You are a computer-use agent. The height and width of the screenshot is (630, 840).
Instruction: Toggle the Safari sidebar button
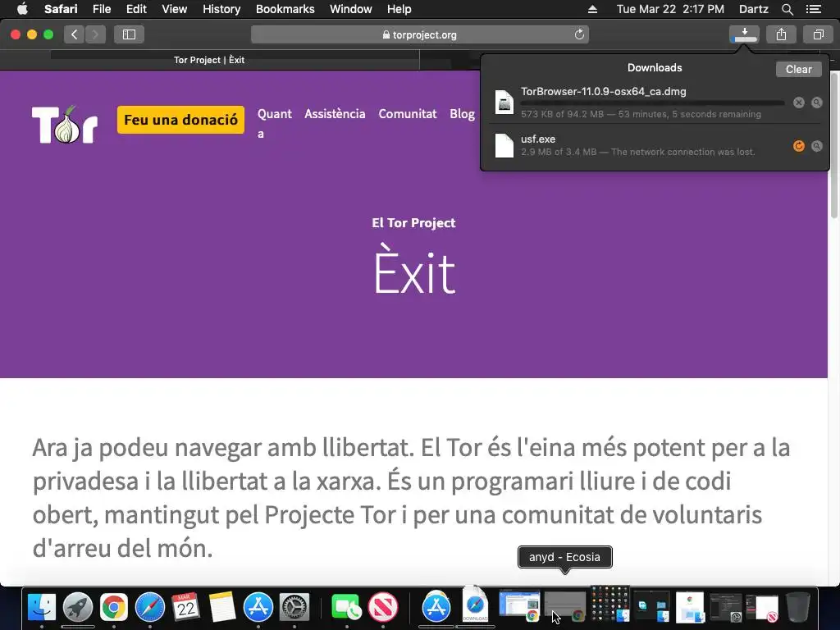[x=129, y=34]
